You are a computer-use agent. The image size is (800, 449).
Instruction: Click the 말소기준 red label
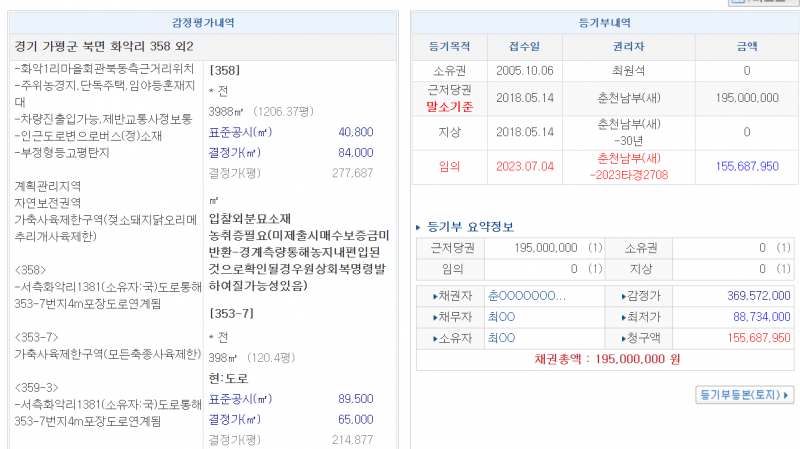click(x=449, y=105)
